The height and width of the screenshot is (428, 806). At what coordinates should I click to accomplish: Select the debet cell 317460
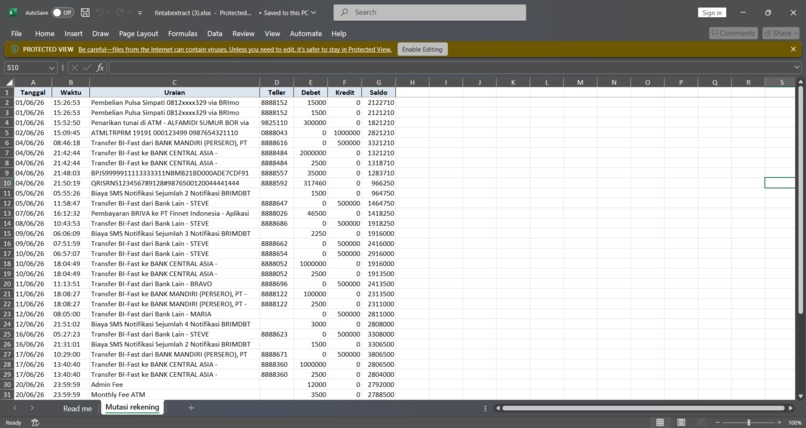click(x=310, y=183)
